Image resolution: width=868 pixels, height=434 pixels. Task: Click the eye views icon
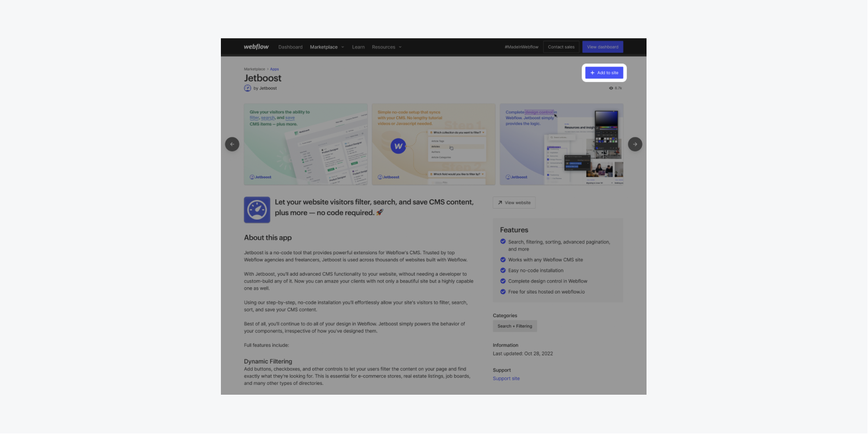pos(611,88)
